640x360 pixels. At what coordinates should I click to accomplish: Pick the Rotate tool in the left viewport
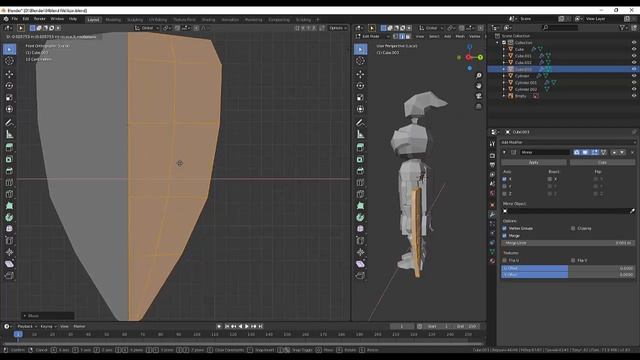[x=9, y=86]
